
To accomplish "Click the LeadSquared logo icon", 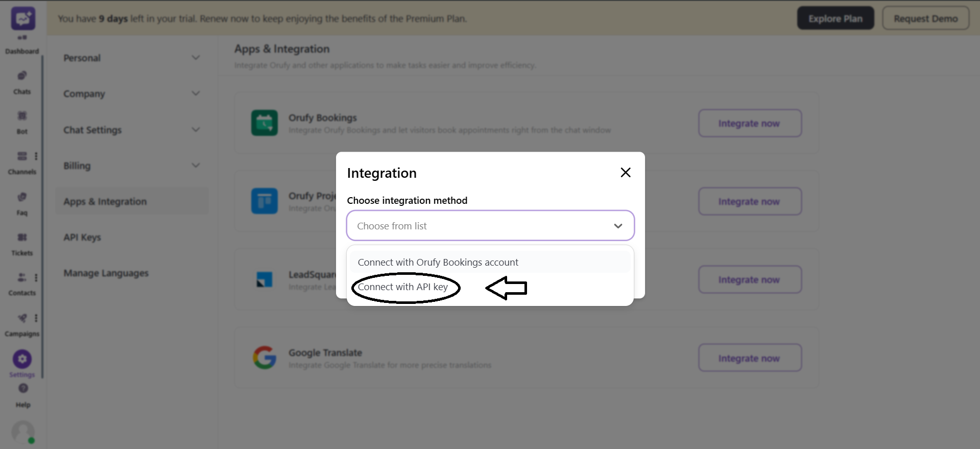I will click(x=265, y=279).
